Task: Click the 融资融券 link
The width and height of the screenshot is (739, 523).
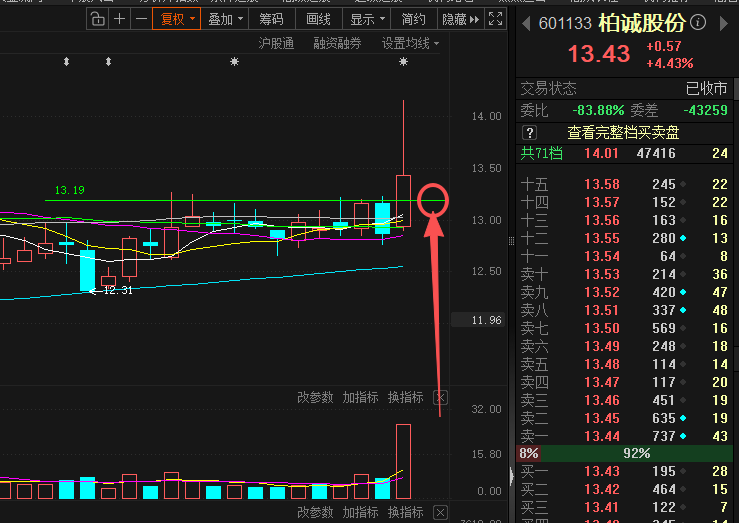Action: coord(337,44)
